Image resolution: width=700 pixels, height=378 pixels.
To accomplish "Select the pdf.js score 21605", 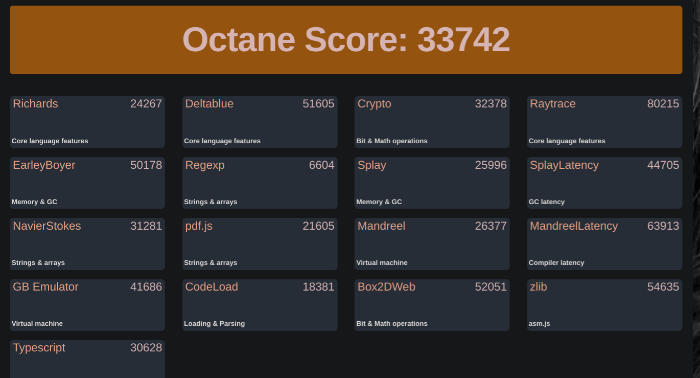I will [x=318, y=226].
